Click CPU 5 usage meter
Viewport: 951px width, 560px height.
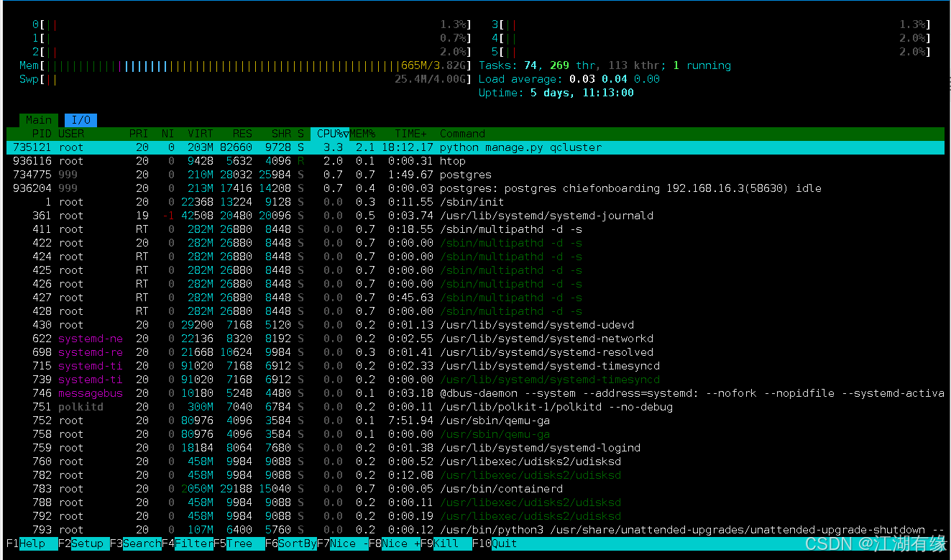711,52
